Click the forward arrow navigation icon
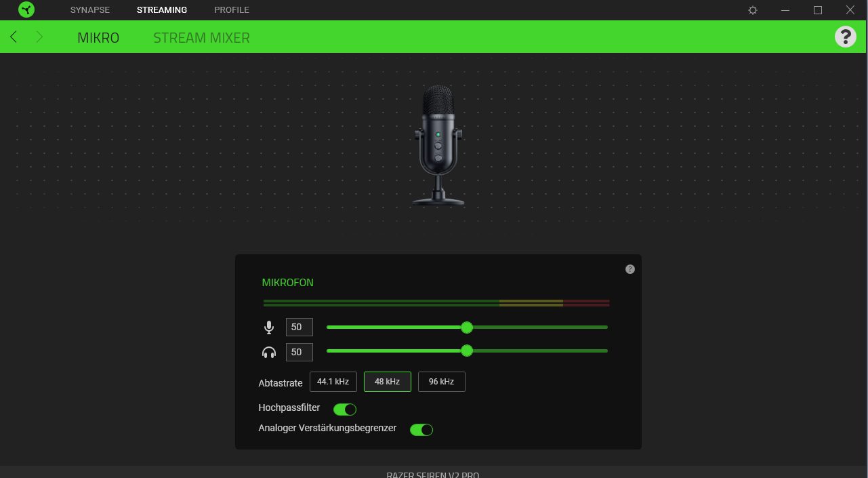Viewport: 868px width, 478px height. [39, 37]
